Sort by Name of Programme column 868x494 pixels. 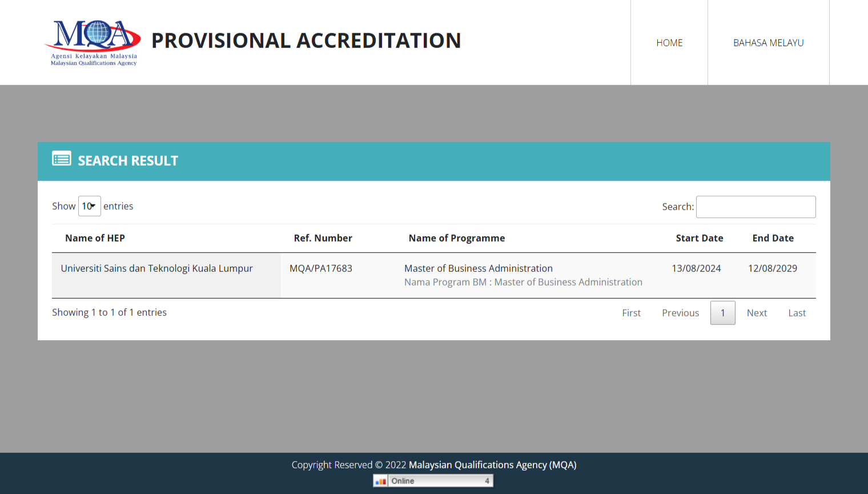coord(456,238)
